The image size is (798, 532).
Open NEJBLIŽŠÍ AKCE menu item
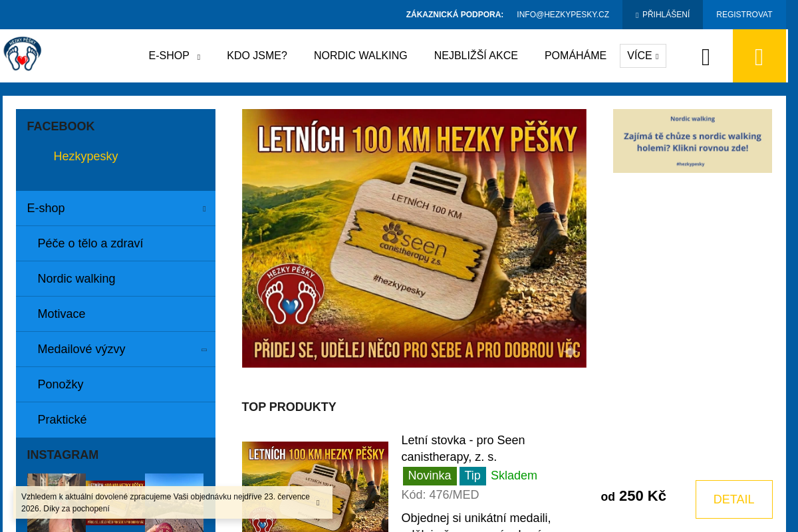click(476, 56)
